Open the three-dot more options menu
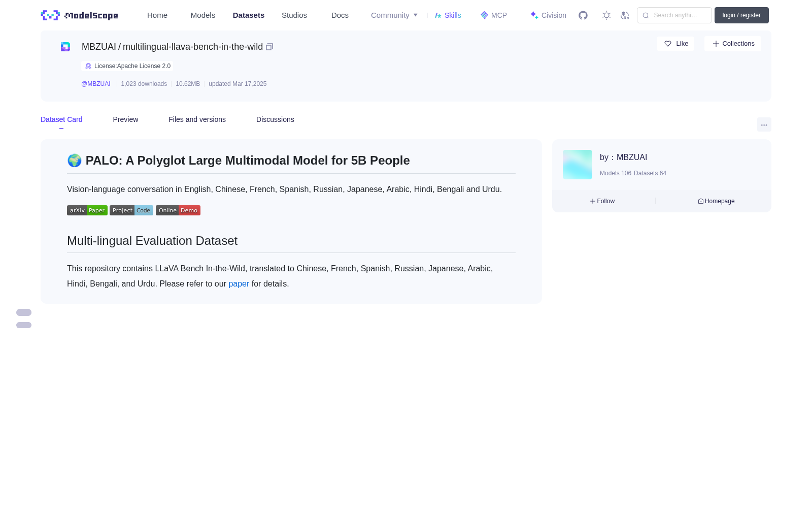 pyautogui.click(x=764, y=124)
